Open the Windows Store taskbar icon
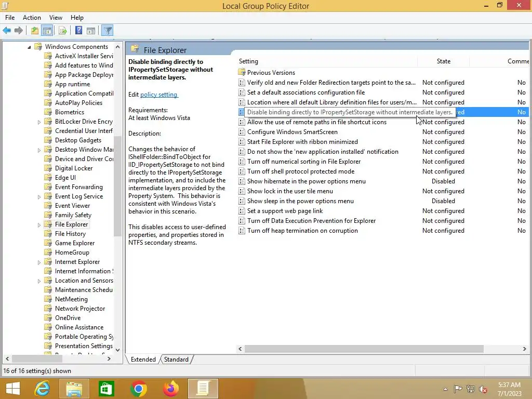The height and width of the screenshot is (399, 532). point(106,389)
